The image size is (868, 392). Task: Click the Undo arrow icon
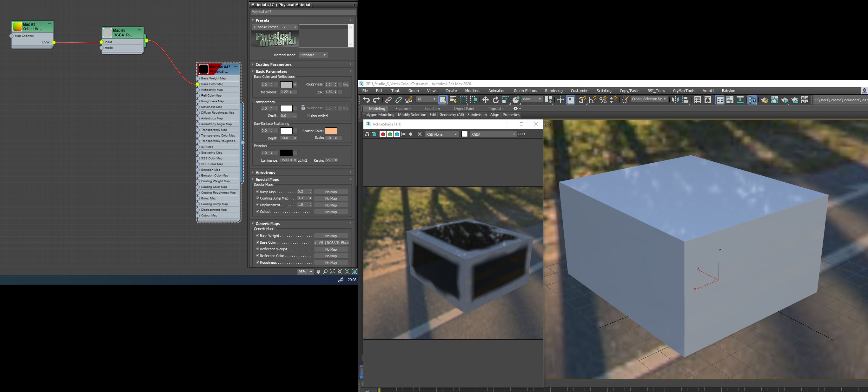pyautogui.click(x=366, y=100)
